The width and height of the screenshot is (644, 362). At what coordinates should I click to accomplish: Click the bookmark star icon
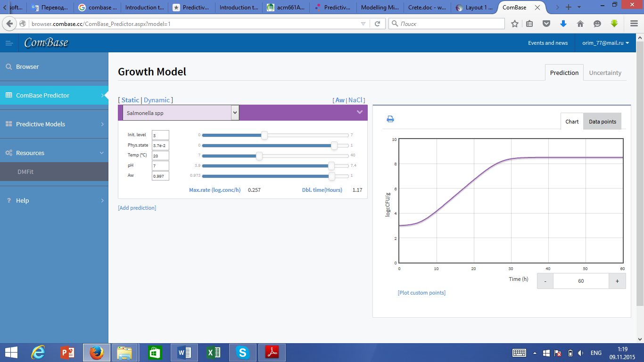515,24
